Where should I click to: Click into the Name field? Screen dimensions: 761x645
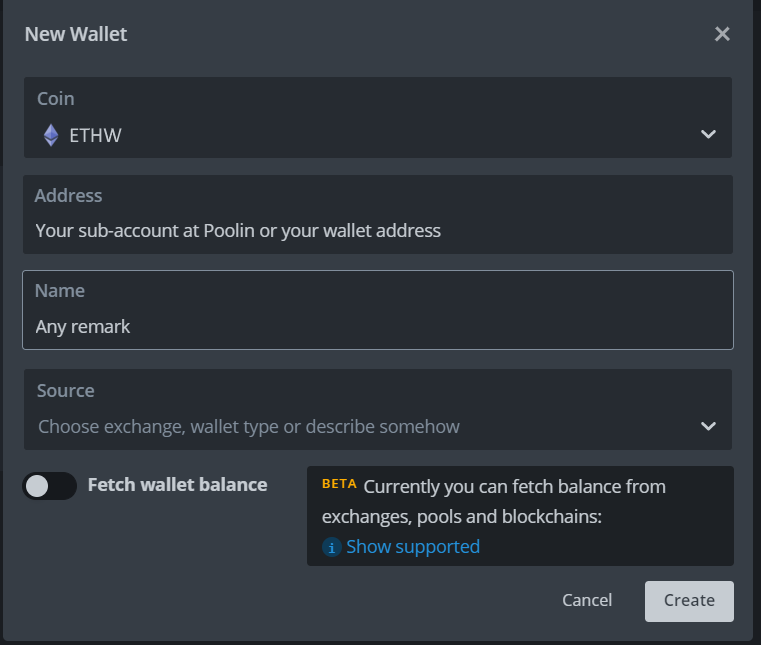coord(378,326)
